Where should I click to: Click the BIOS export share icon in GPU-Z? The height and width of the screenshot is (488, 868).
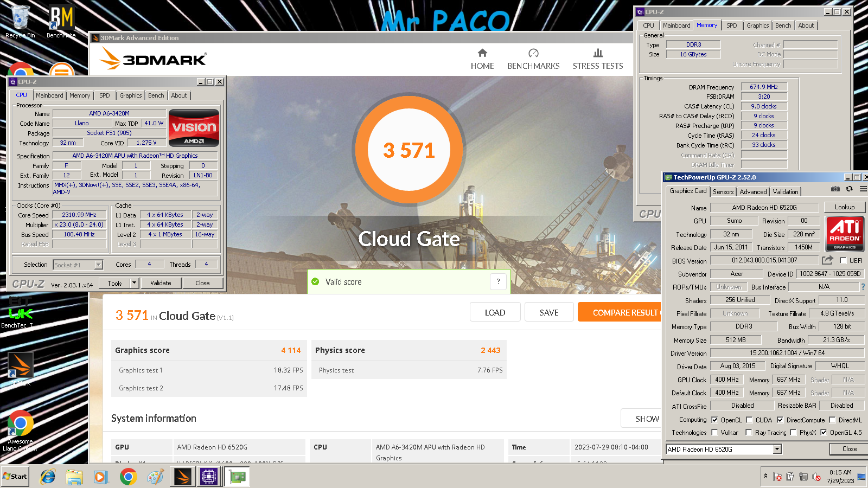(827, 260)
